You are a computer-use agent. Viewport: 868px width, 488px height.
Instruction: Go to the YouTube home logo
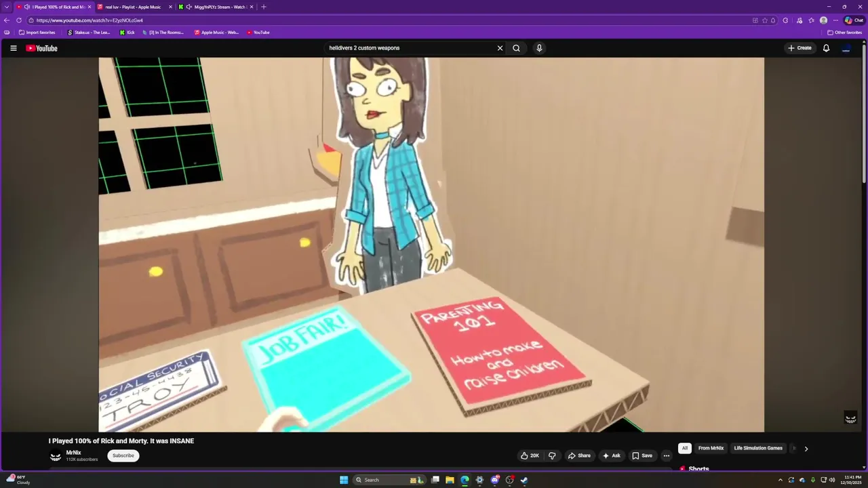click(41, 48)
